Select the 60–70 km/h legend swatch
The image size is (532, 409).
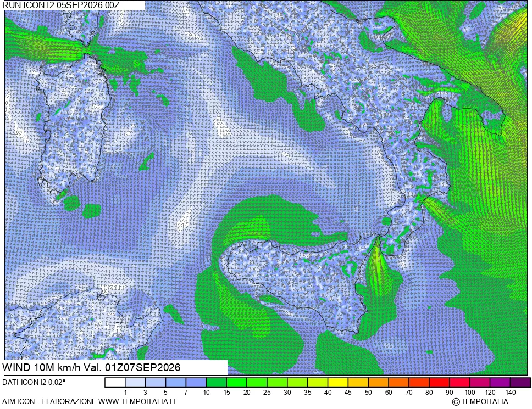[x=398, y=383]
